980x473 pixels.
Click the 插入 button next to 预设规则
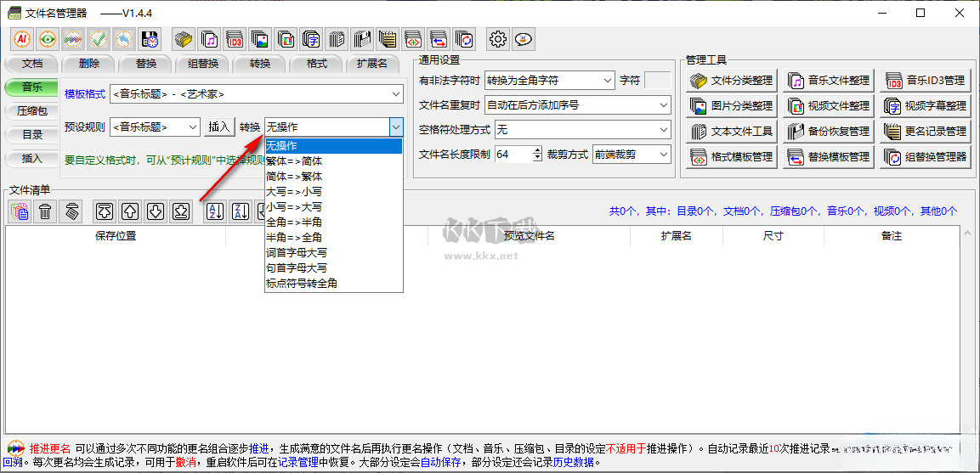click(219, 127)
